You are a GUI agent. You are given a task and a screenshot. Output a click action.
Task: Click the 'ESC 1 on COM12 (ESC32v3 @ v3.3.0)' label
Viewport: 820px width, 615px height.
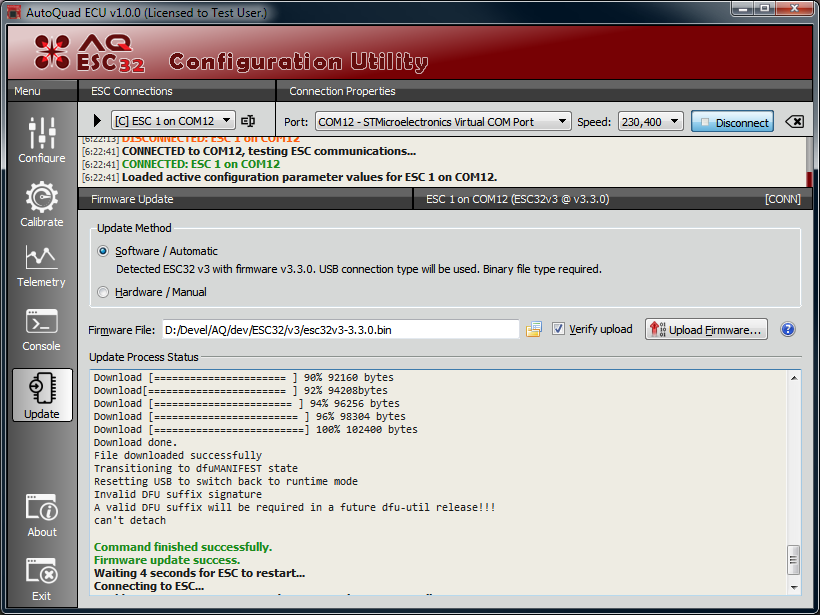[x=518, y=199]
